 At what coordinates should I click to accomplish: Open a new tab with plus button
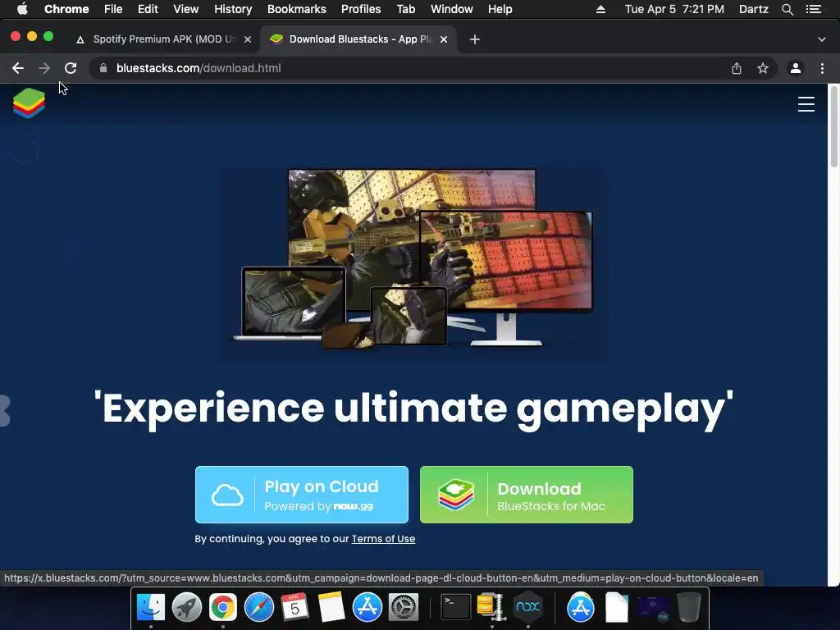coord(475,39)
